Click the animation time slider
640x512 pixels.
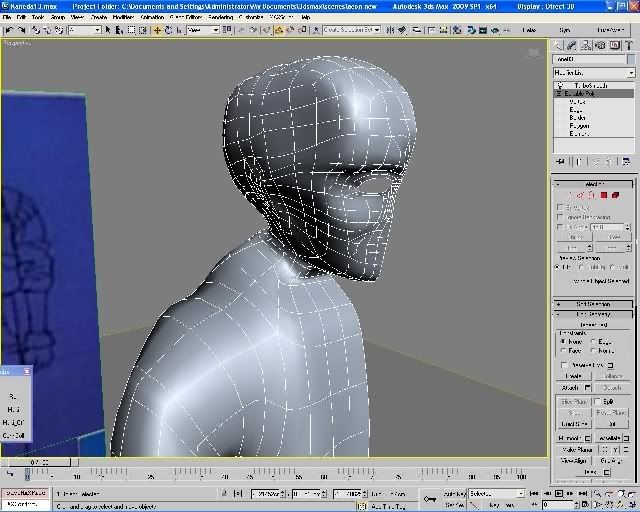38,463
